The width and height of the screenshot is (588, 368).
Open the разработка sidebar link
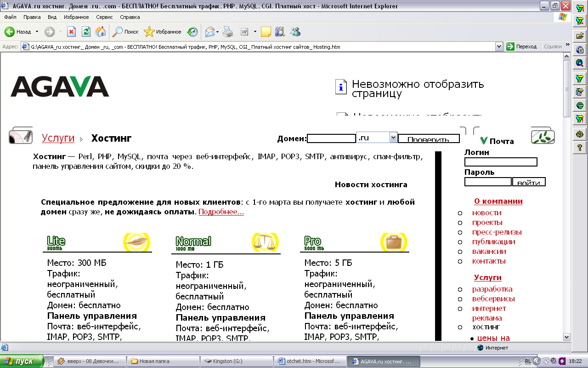[492, 289]
